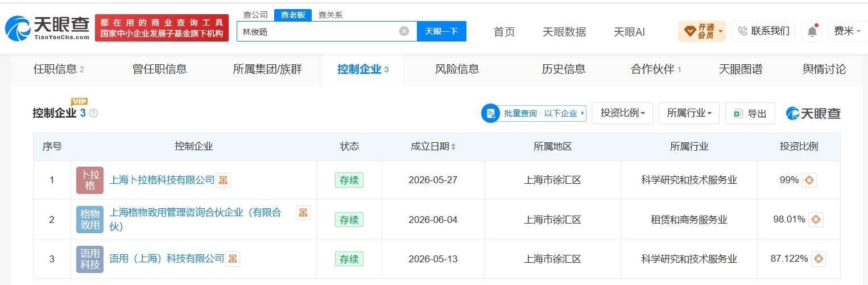Screen dimensions: 868x285
Task: Click the investment chain icon beside 98.01%
Action: (x=816, y=220)
